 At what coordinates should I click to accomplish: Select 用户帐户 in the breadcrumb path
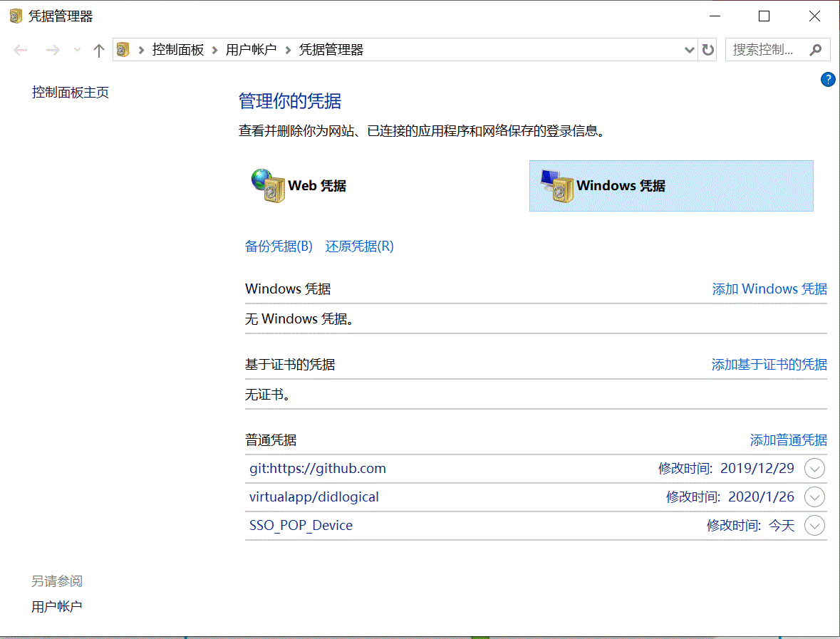tap(251, 50)
